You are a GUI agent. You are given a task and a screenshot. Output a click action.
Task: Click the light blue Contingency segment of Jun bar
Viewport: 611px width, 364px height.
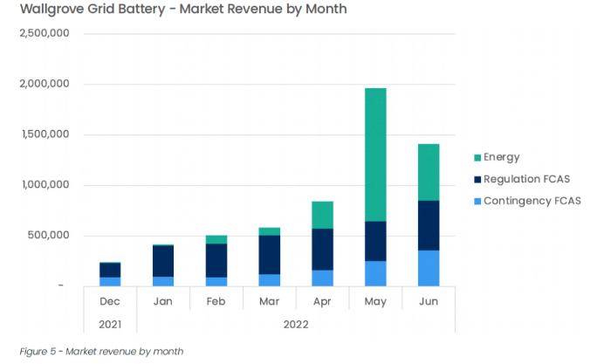[428, 268]
